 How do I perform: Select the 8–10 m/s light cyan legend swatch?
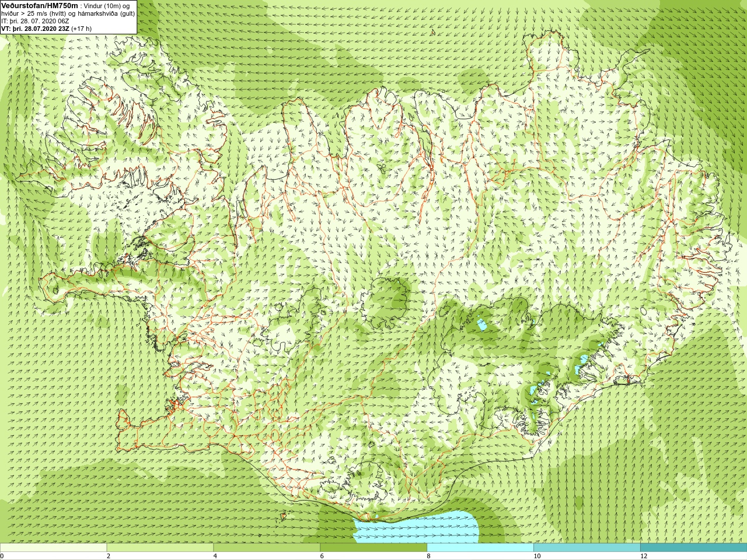pos(480,548)
